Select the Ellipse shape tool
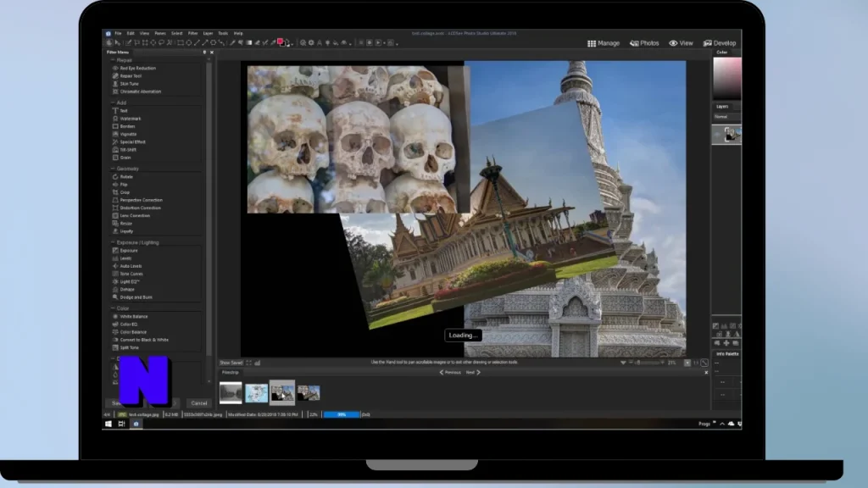This screenshot has height=488, width=868. [x=189, y=42]
